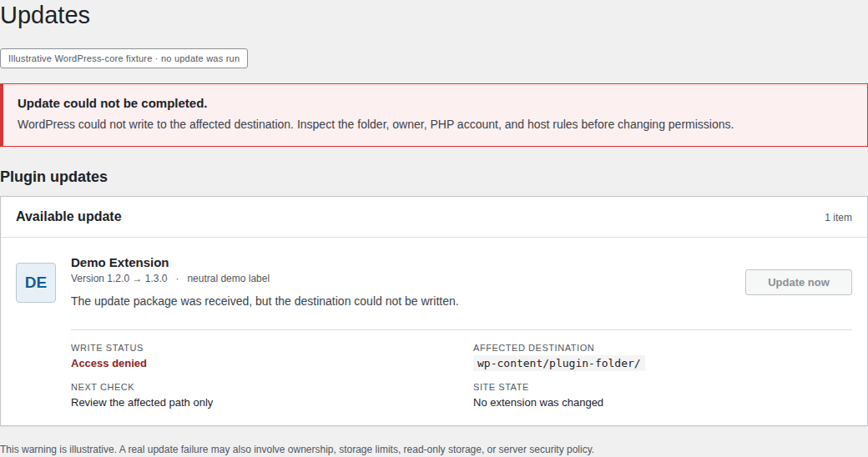This screenshot has height=457, width=868.
Task: Select the wp-content/plugin-folder/ path
Action: pyautogui.click(x=558, y=363)
